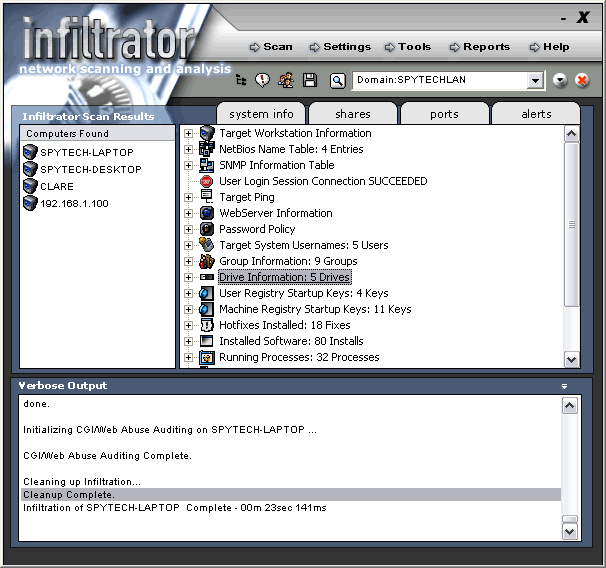The width and height of the screenshot is (606, 568).
Task: Switch to the ports tab
Action: point(444,114)
